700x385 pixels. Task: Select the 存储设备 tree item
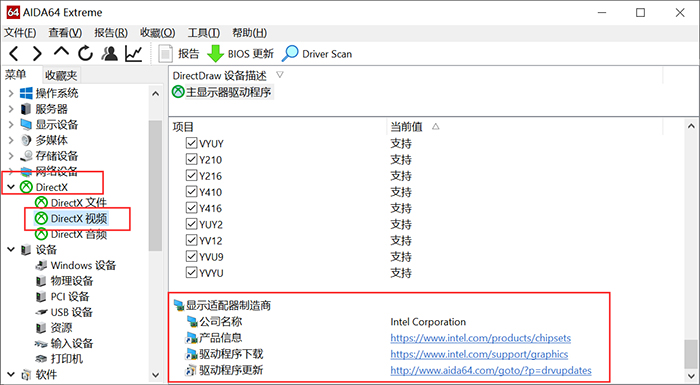(50, 156)
